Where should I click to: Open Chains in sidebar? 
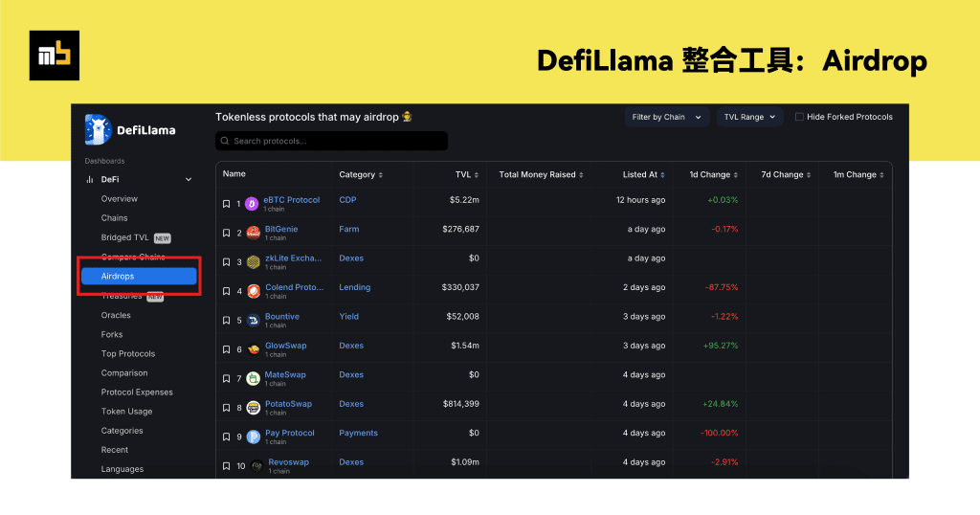(x=115, y=218)
